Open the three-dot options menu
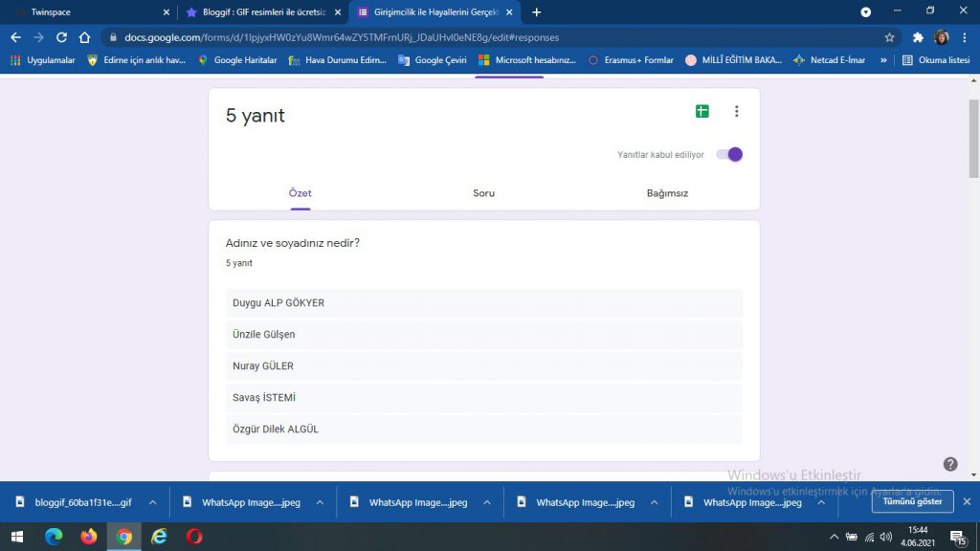Screen dimensions: 980x551 coord(737,111)
